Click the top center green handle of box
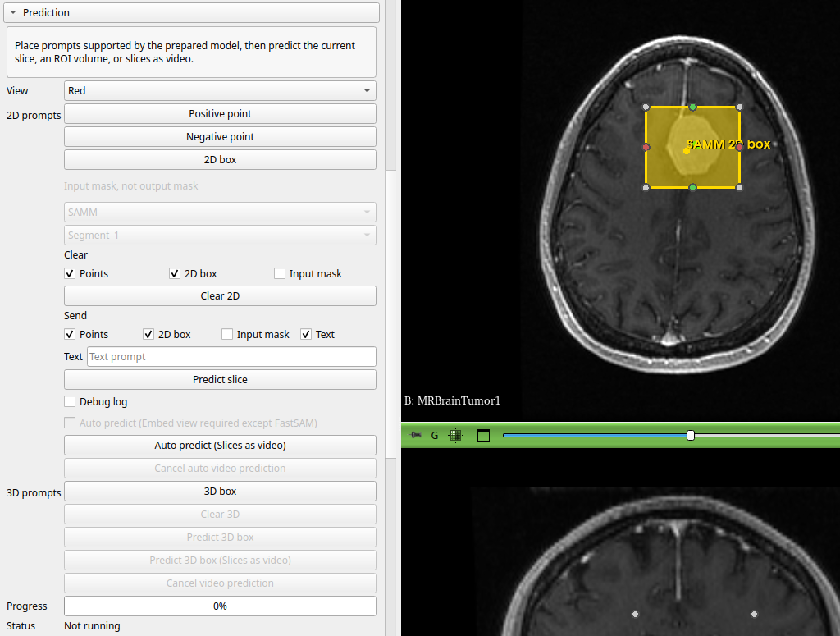Image resolution: width=840 pixels, height=636 pixels. pos(692,108)
